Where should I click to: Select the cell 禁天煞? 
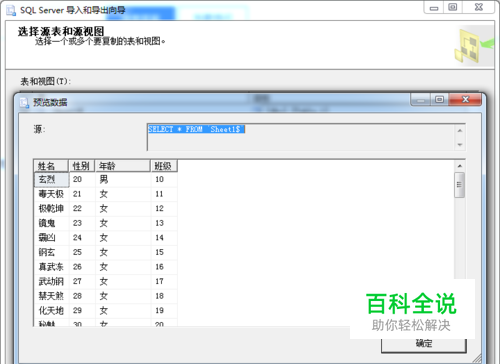pyautogui.click(x=51, y=296)
